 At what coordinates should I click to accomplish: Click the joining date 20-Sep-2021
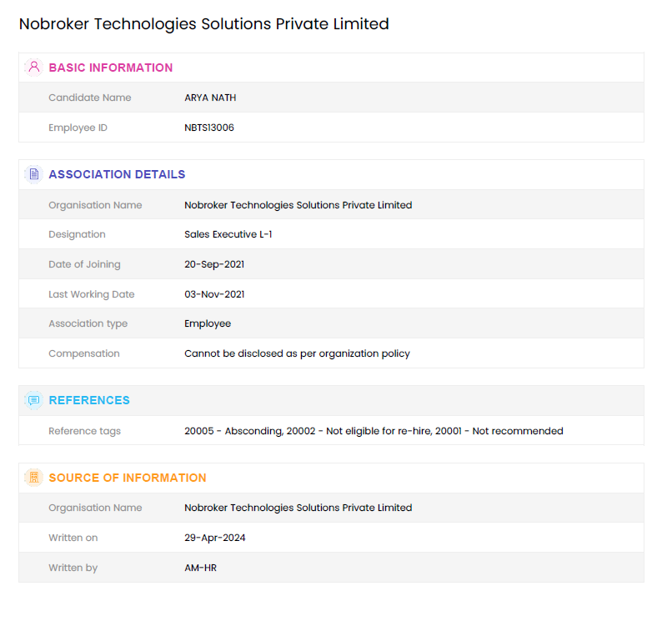click(214, 264)
